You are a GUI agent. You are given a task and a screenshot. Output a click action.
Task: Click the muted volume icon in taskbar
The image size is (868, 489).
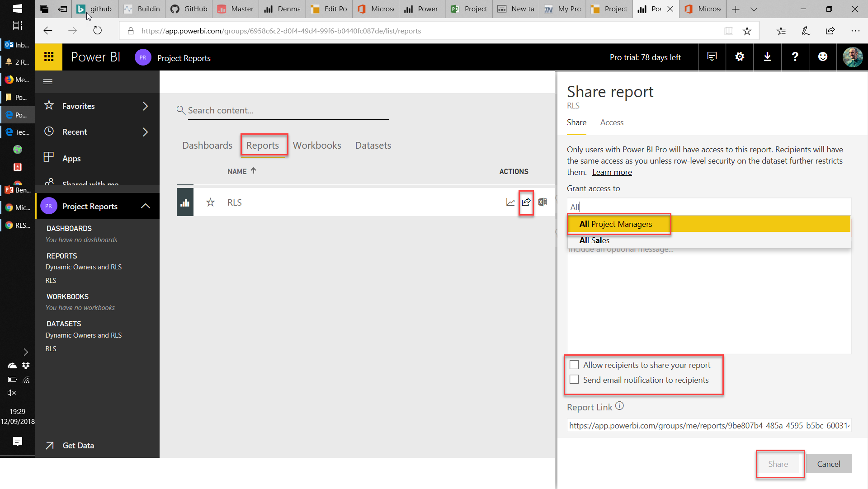point(12,393)
